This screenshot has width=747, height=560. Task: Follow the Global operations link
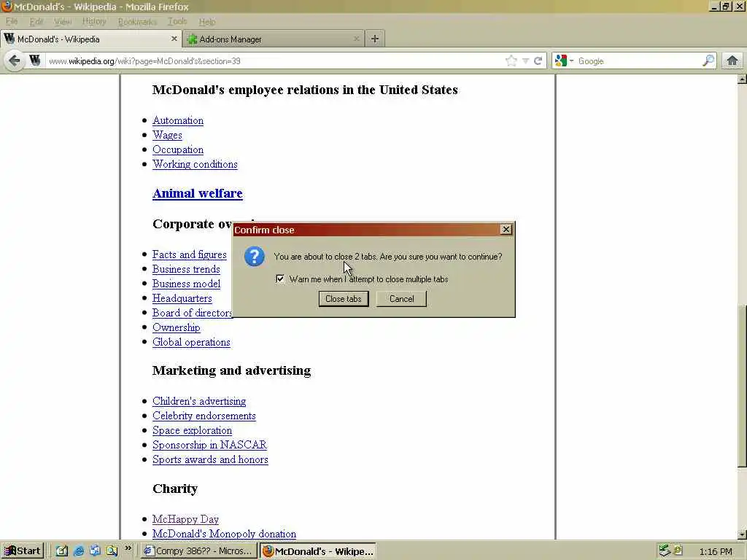coord(191,342)
